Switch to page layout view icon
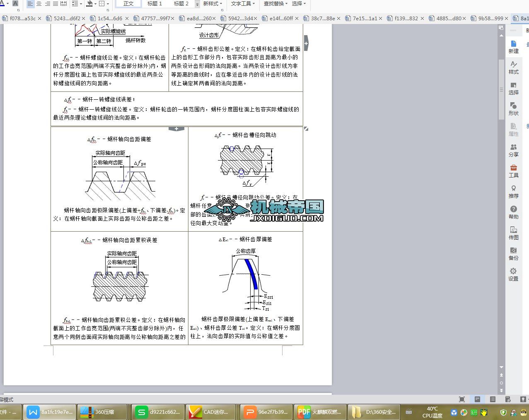The image size is (529, 420). click(x=477, y=399)
